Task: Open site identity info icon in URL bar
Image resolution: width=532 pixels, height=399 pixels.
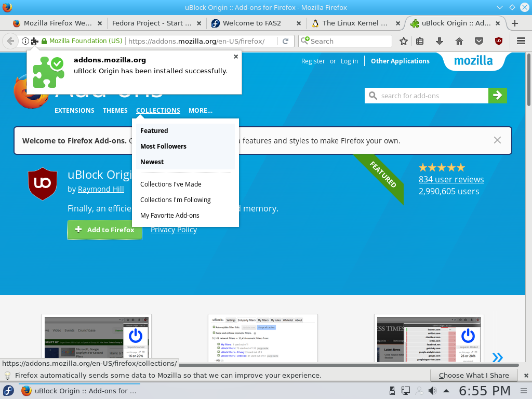Action: pyautogui.click(x=25, y=41)
